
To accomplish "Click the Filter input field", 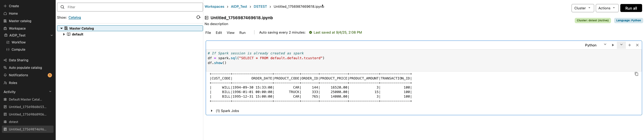I will pyautogui.click(x=130, y=7).
